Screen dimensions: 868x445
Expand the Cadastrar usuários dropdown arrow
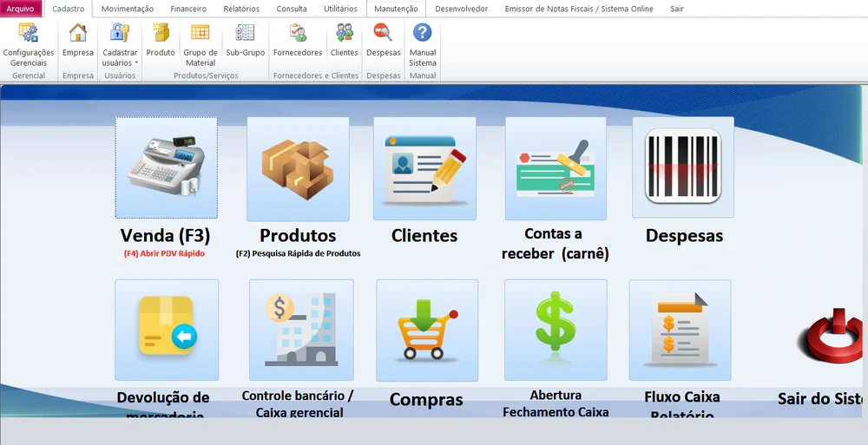(136, 63)
